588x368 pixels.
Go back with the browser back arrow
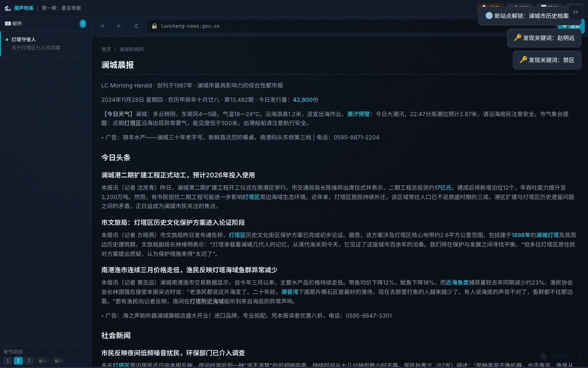pos(102,26)
